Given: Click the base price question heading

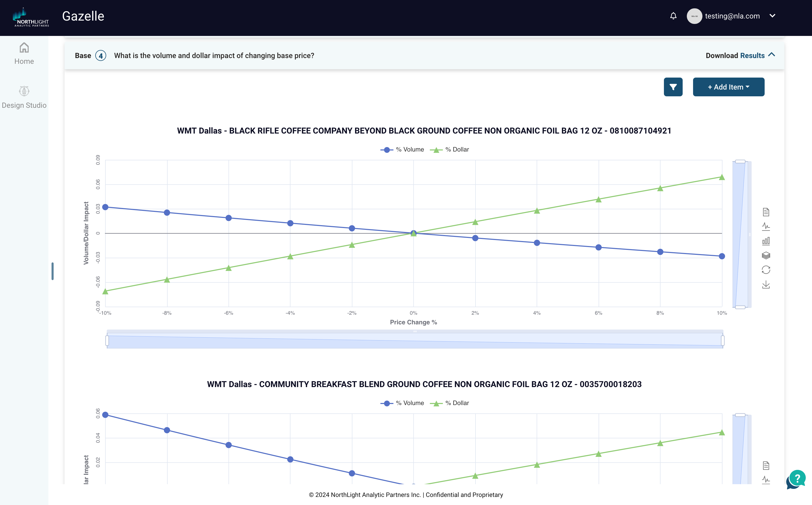Looking at the screenshot, I should pyautogui.click(x=214, y=55).
